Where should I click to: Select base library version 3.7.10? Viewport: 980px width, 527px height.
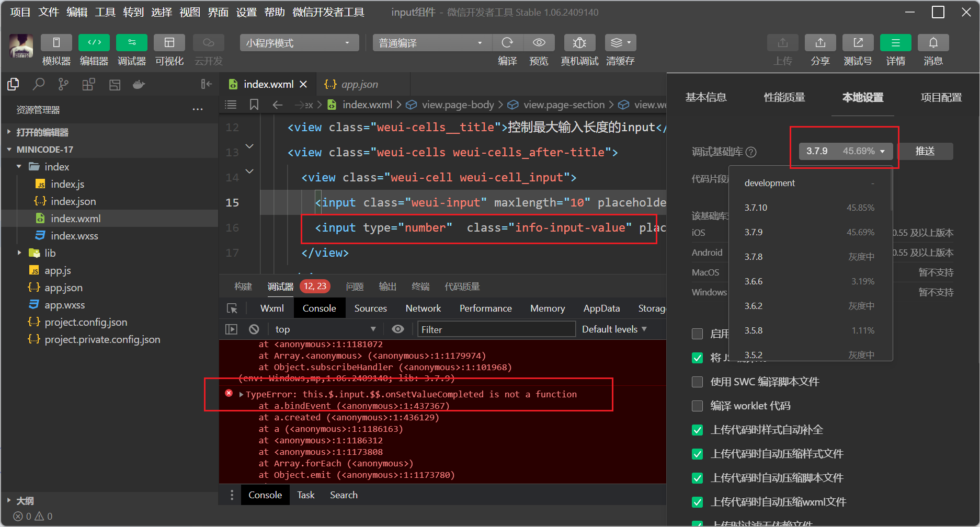[x=810, y=208]
